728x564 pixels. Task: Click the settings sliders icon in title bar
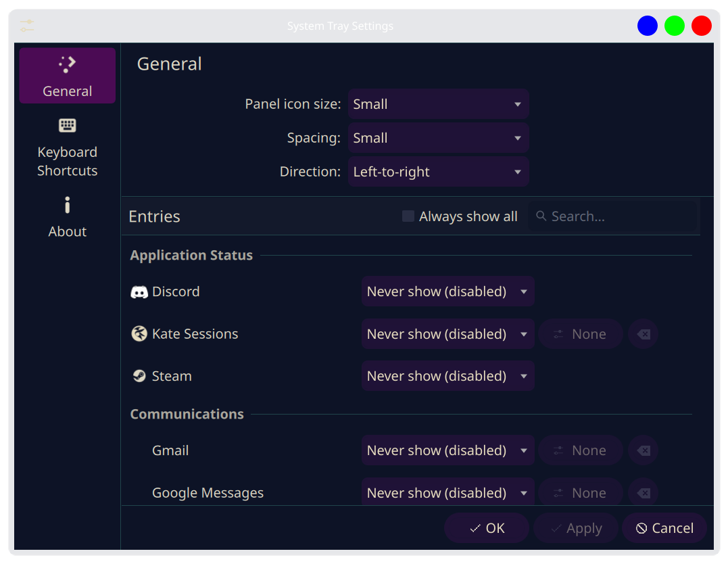click(27, 26)
